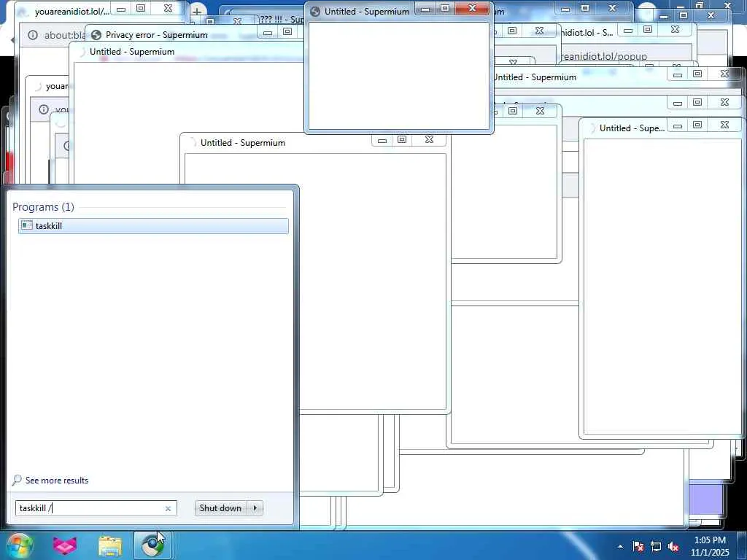Close the youareanidiot.lol/... window

169,8
